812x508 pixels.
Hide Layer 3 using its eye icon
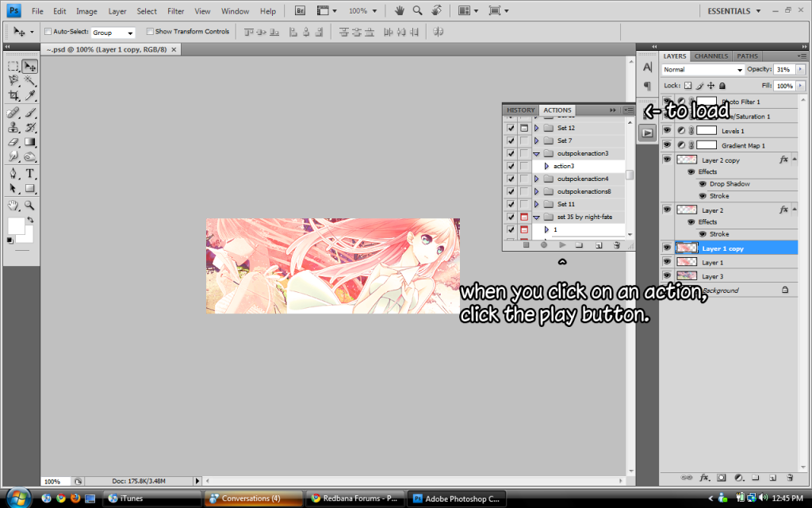[667, 275]
